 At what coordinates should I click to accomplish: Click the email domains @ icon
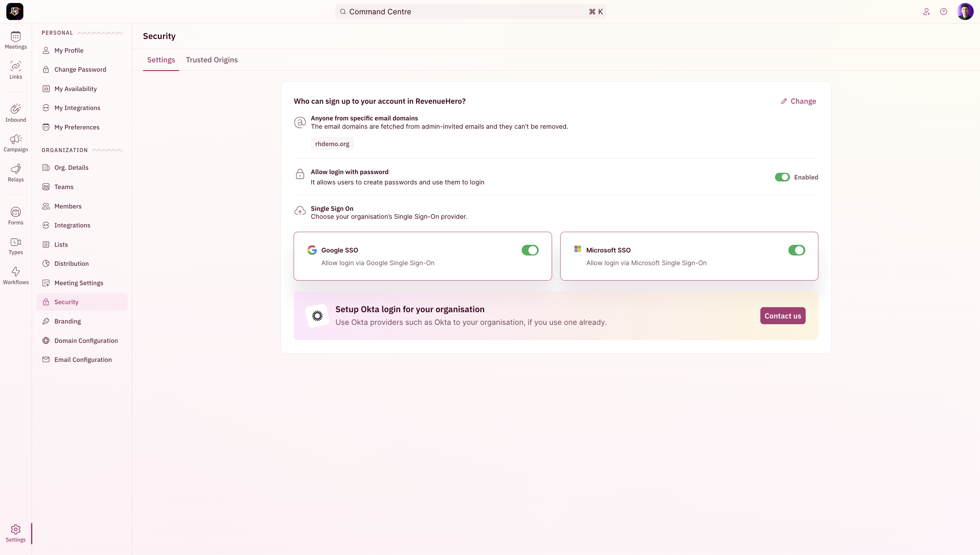[x=300, y=122]
